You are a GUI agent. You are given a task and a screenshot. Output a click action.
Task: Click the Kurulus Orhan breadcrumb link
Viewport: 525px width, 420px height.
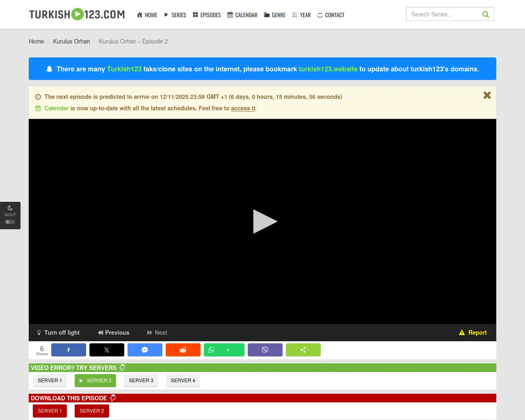tap(71, 41)
